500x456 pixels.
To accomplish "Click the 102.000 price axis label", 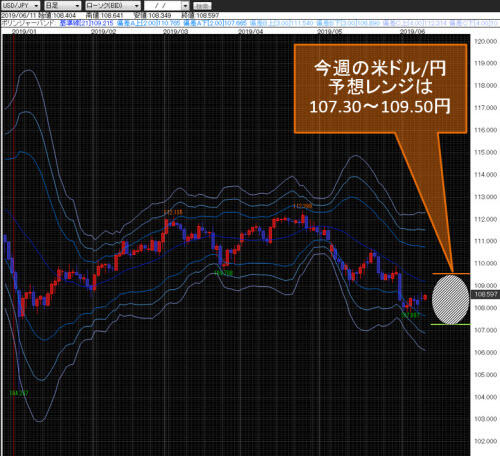I will click(x=486, y=441).
